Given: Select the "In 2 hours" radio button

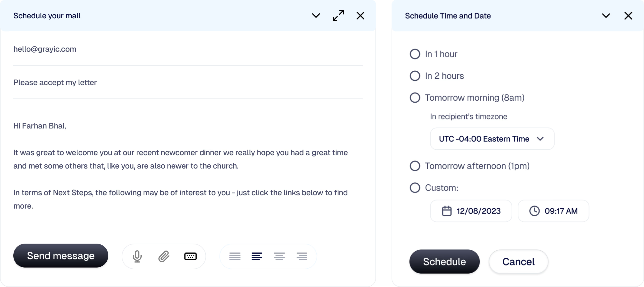Looking at the screenshot, I should tap(415, 76).
